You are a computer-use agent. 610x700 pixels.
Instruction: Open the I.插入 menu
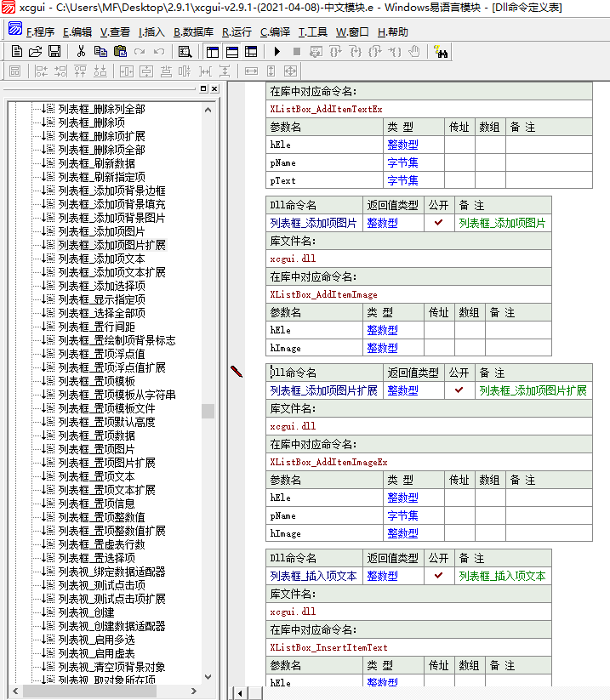pos(151,32)
